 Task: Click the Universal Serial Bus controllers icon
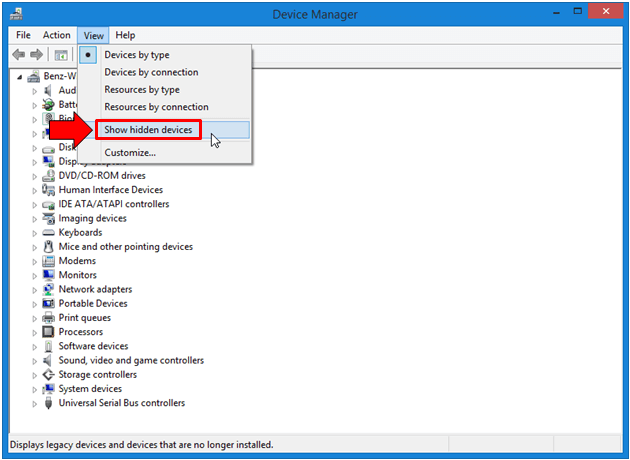pos(49,403)
